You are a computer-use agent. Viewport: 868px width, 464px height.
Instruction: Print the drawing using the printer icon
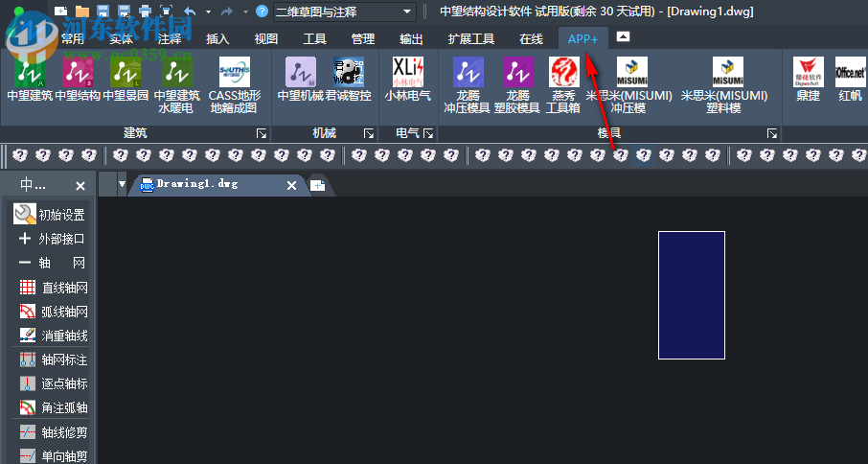tap(145, 12)
